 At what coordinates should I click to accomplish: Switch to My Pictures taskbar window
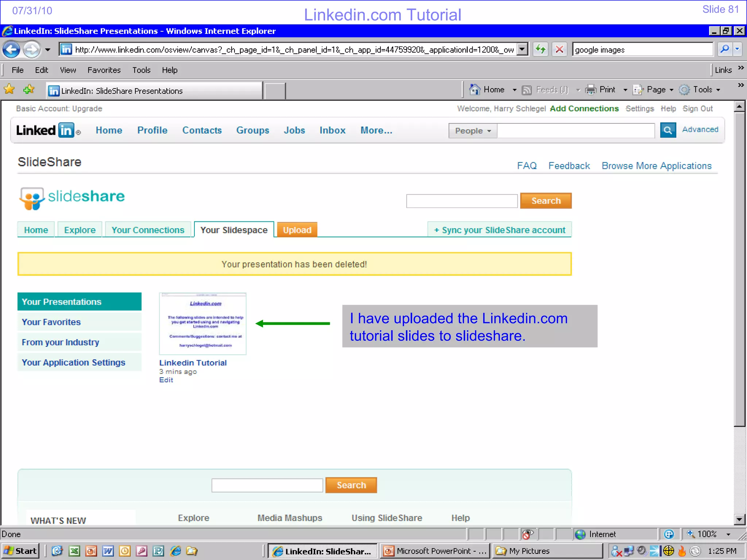(547, 551)
